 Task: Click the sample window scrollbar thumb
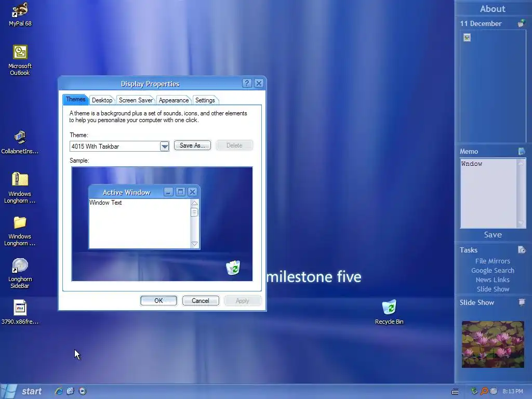click(194, 212)
